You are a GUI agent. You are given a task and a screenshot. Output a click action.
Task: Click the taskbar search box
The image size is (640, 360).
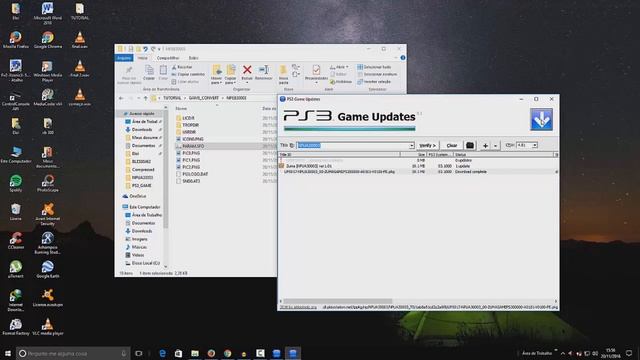73,353
